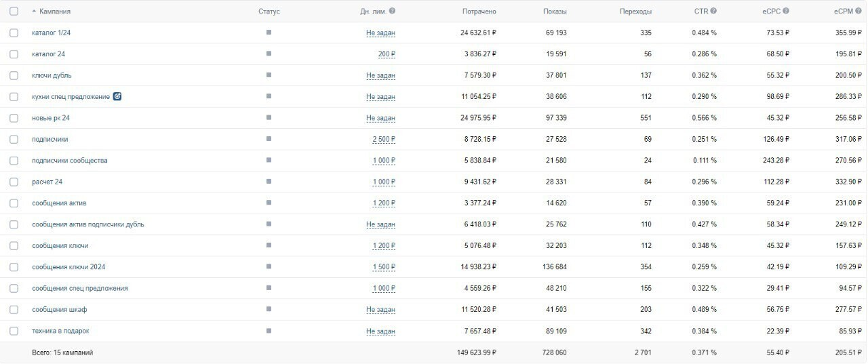
Task: Click status icon for ключи дубль
Action: [x=269, y=75]
